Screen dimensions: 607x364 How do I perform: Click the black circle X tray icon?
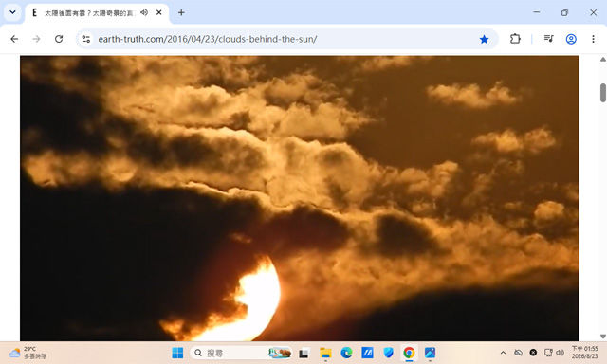point(533,353)
